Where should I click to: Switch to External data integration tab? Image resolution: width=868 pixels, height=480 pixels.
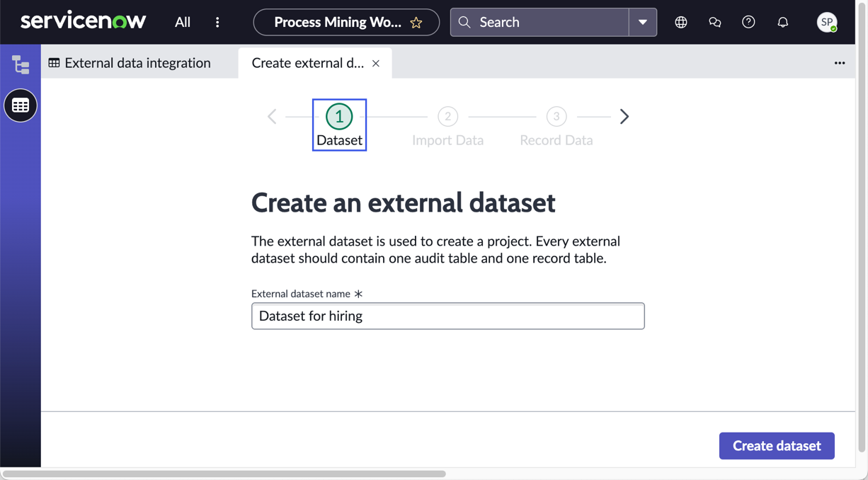tap(130, 63)
